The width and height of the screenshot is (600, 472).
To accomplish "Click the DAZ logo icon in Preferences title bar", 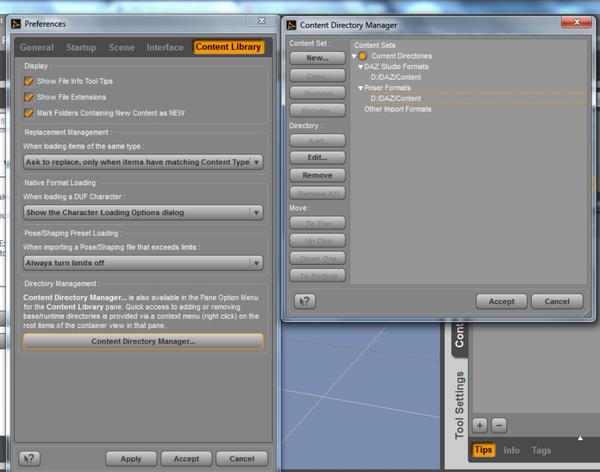I will point(16,24).
